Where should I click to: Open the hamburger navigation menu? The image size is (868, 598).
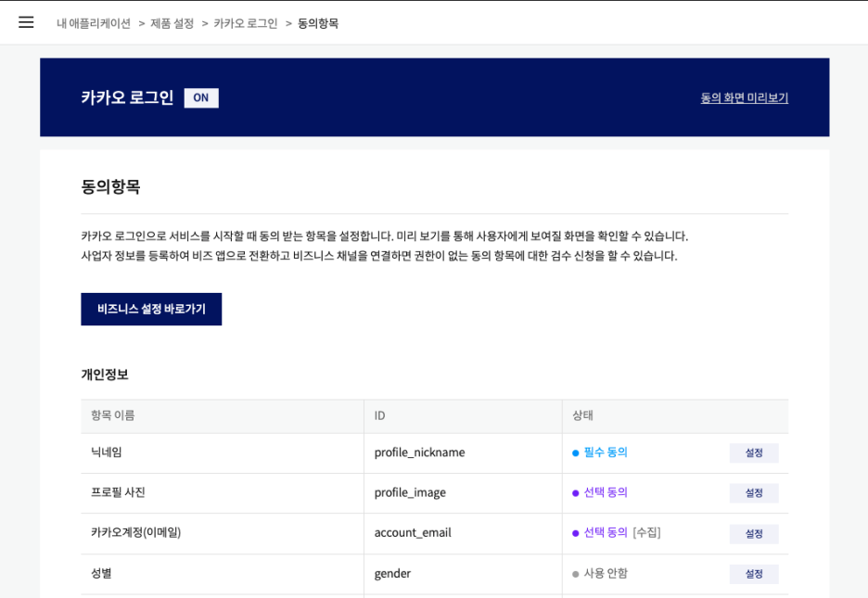(x=26, y=22)
